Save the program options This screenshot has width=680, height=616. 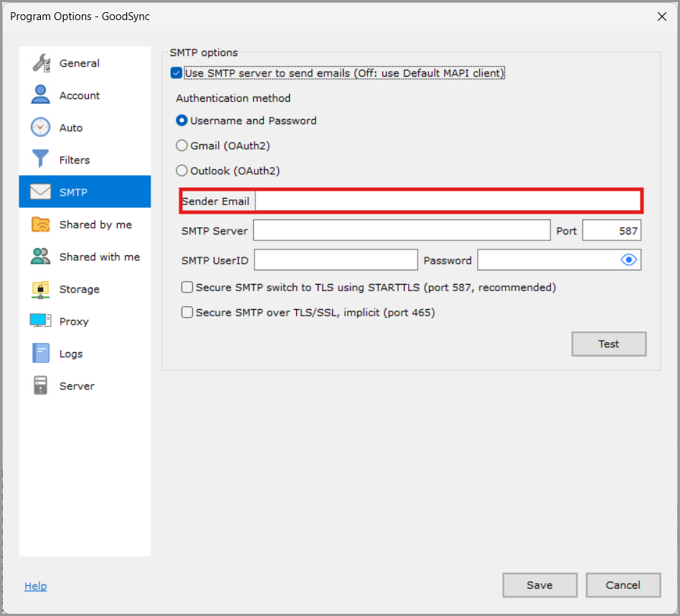pyautogui.click(x=539, y=584)
